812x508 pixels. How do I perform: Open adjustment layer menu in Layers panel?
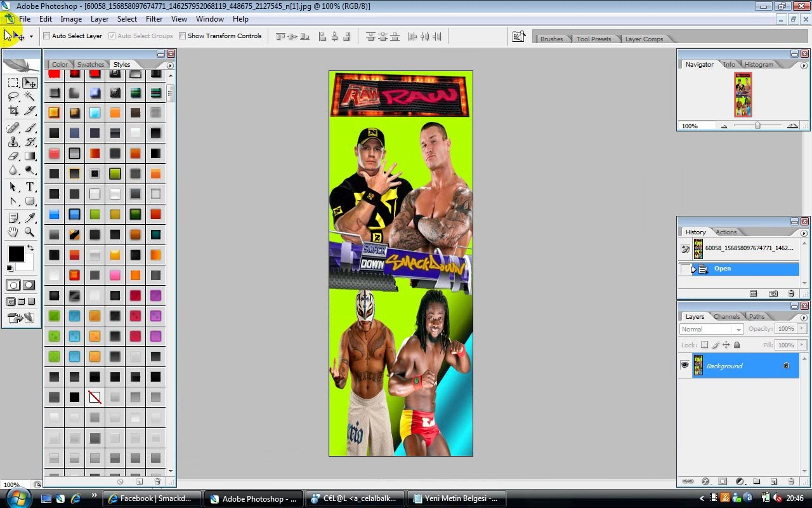click(x=740, y=481)
